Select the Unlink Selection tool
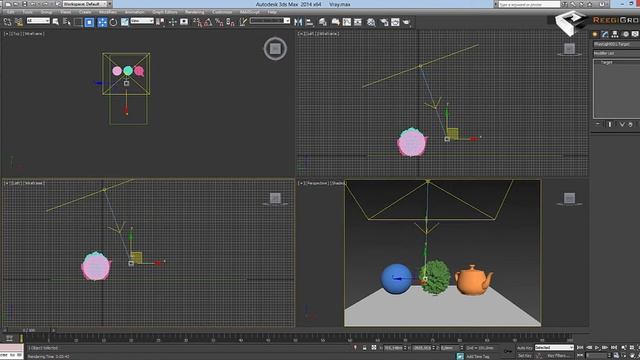640x360 pixels. 8,22
